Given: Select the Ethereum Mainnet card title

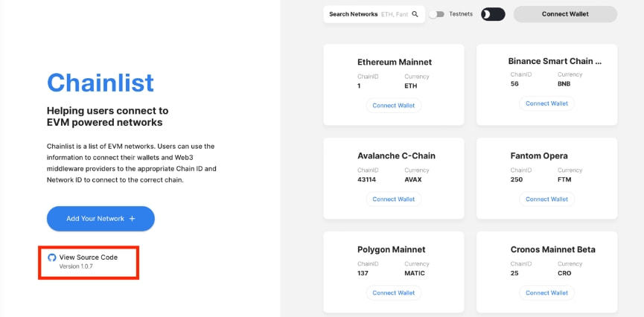Looking at the screenshot, I should [x=395, y=63].
